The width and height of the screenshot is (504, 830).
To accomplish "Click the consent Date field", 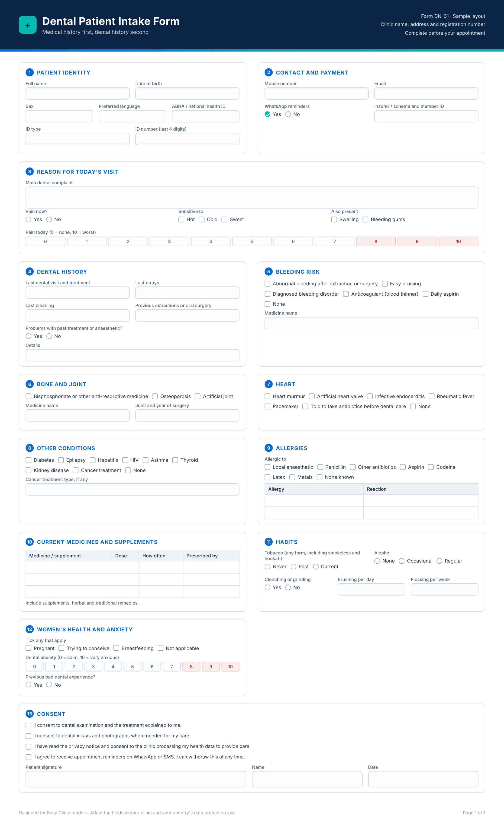I will (x=423, y=779).
